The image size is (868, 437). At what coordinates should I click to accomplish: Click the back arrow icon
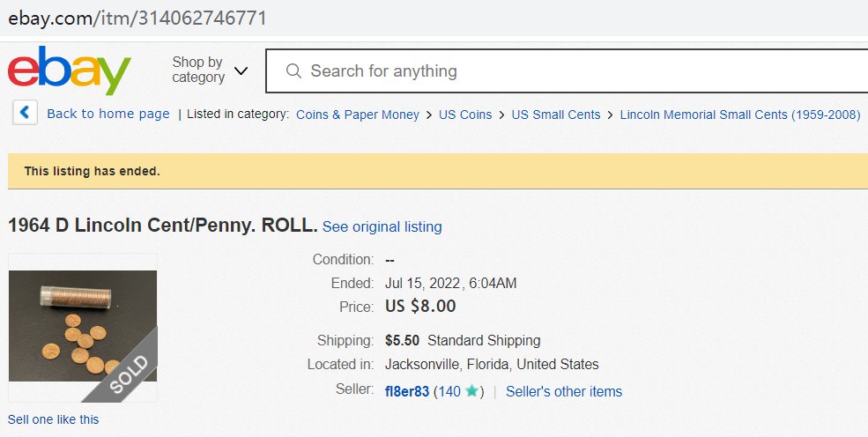25,114
